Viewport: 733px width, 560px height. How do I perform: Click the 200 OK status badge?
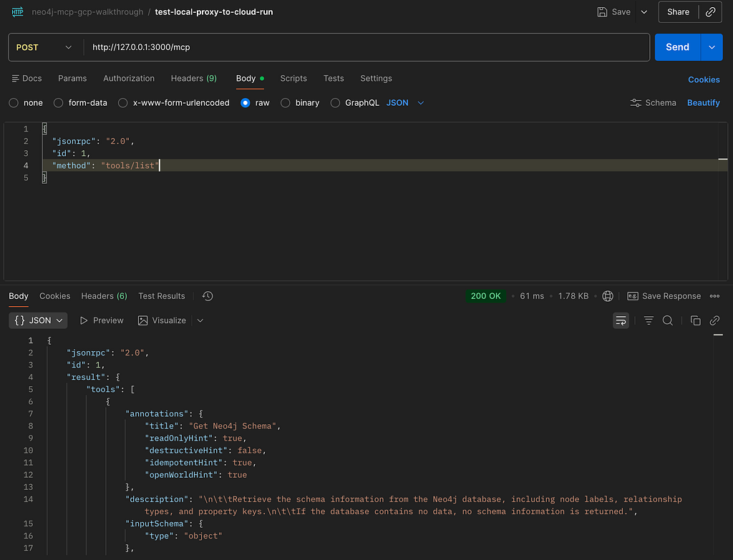(486, 296)
